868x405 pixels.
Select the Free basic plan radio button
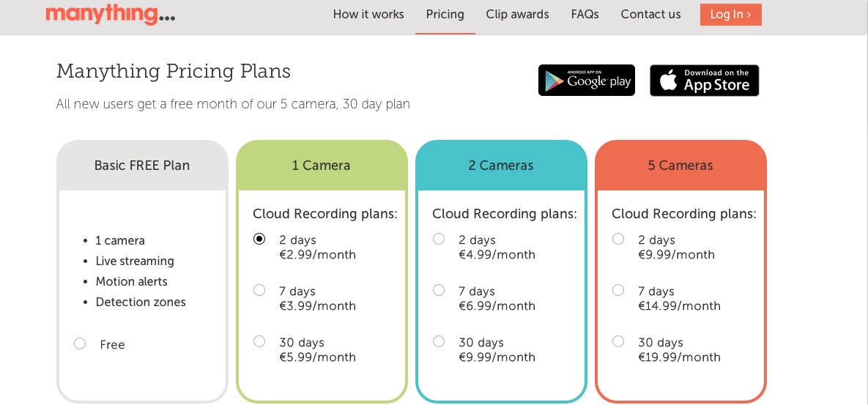click(80, 343)
